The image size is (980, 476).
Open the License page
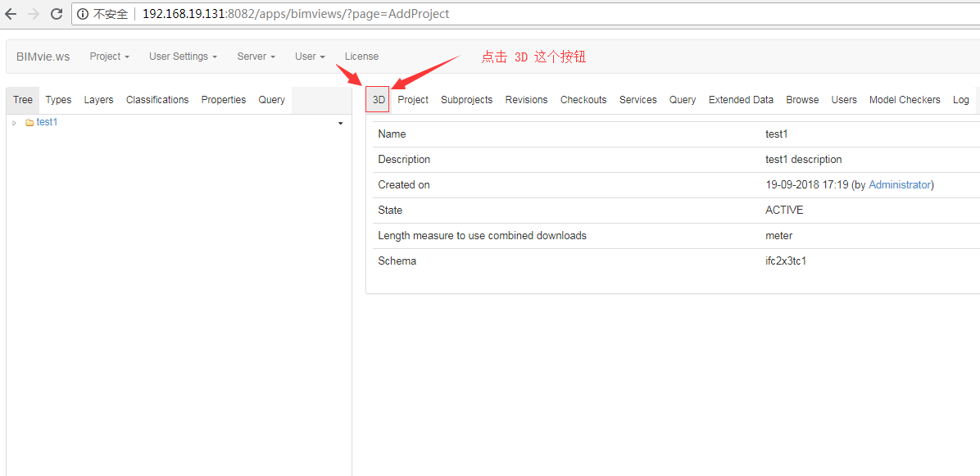tap(361, 56)
